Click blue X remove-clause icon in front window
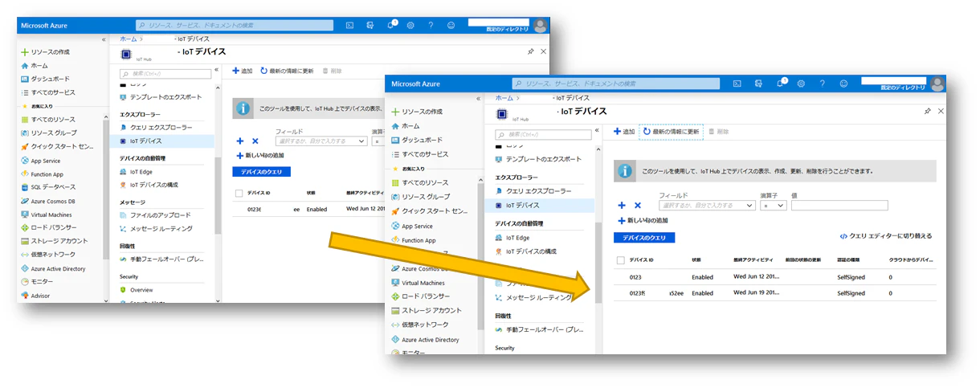The height and width of the screenshot is (388, 980). click(638, 206)
